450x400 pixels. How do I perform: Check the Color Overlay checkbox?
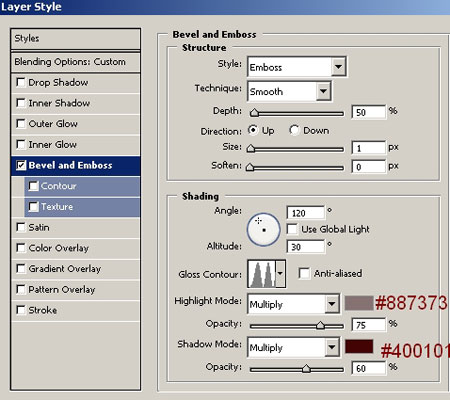pos(21,248)
